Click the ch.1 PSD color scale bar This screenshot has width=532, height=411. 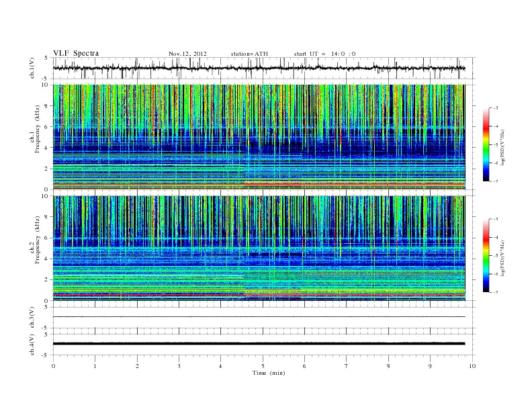[x=486, y=144]
